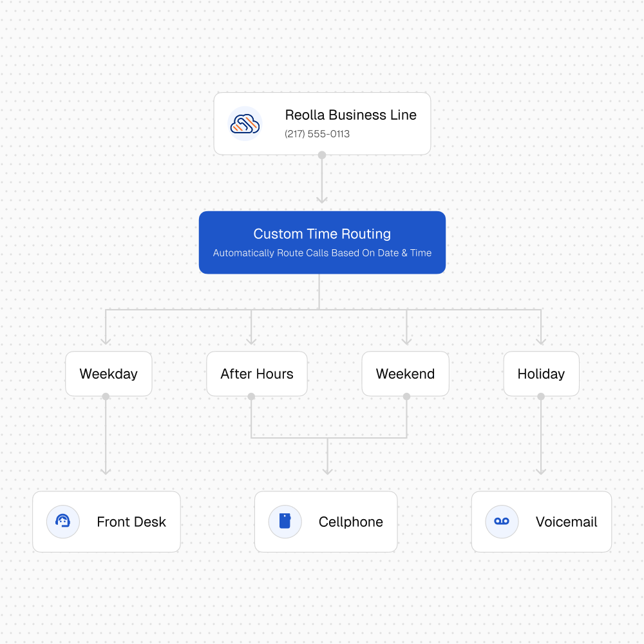Image resolution: width=644 pixels, height=644 pixels.
Task: Click the Reolla Business Line title
Action: click(x=350, y=115)
